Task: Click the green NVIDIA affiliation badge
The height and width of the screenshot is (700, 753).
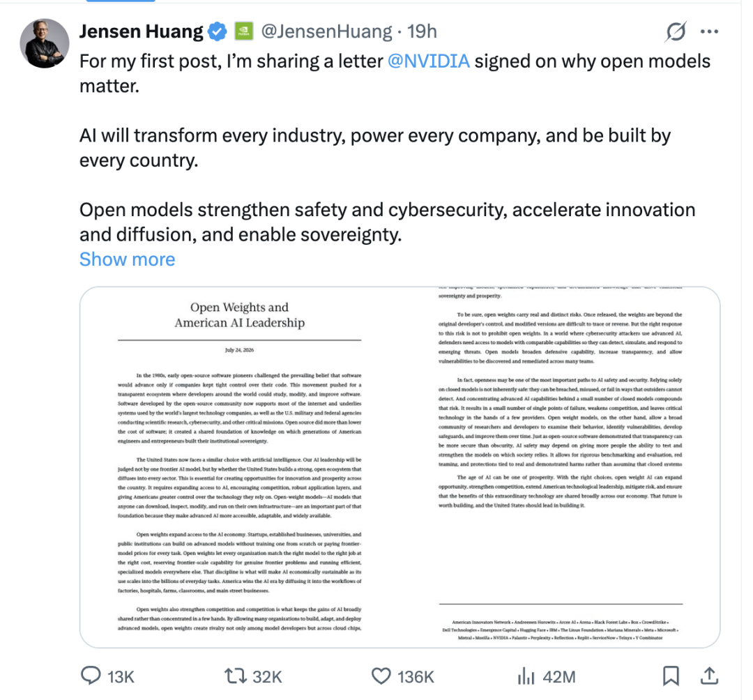Action: click(244, 31)
